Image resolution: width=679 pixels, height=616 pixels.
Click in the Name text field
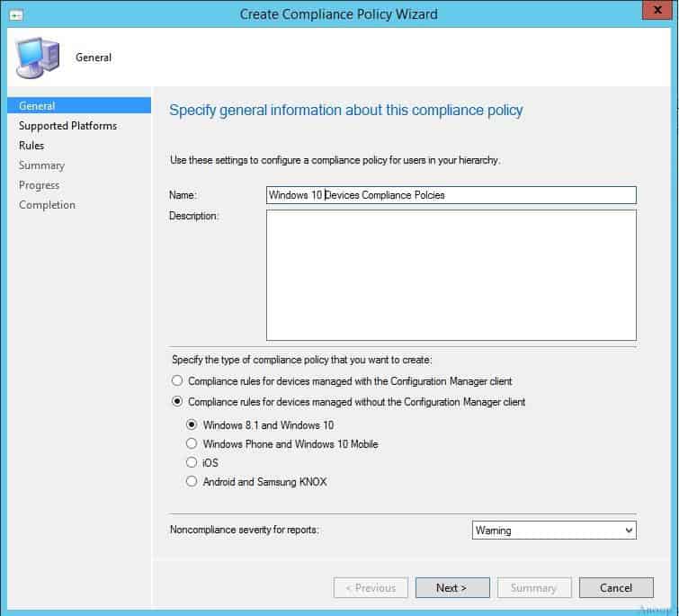(x=451, y=195)
